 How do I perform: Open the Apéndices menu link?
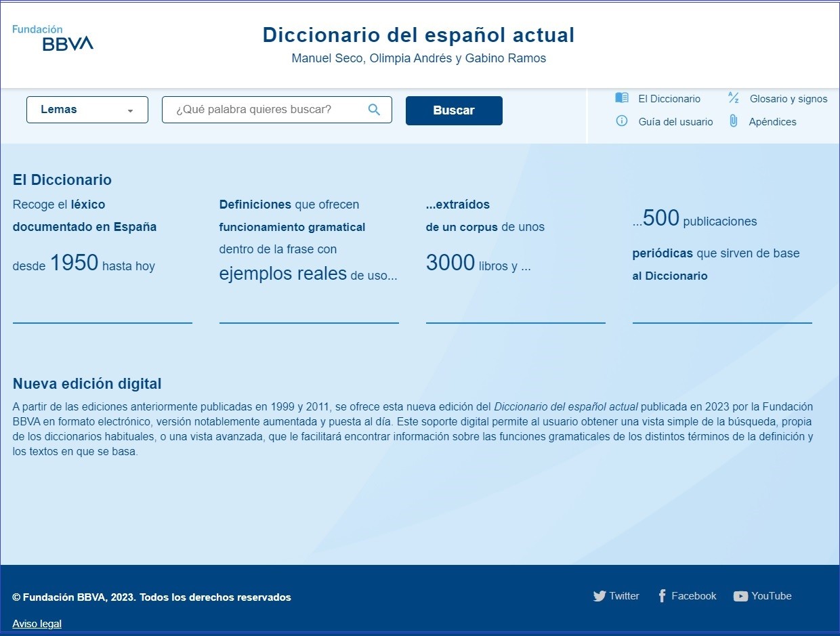772,122
